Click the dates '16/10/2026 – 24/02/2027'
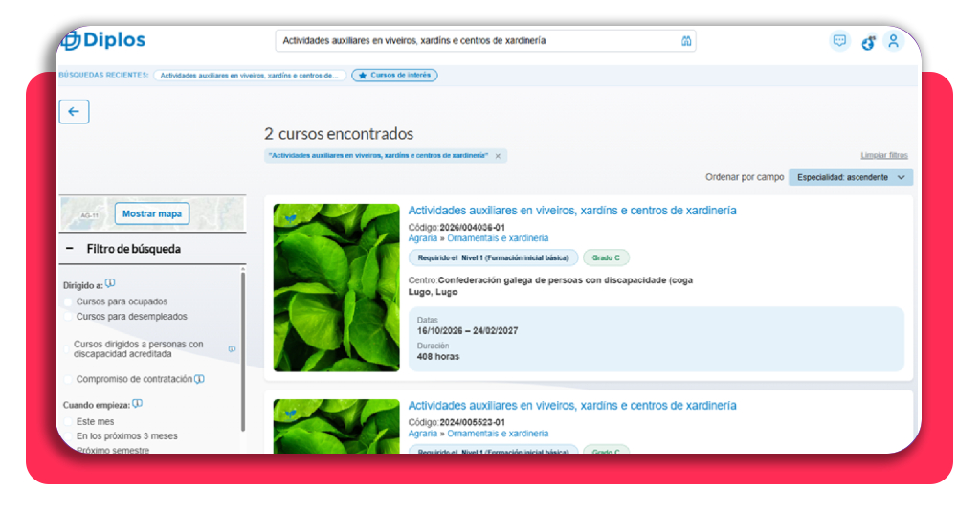980x513 pixels. 467,331
